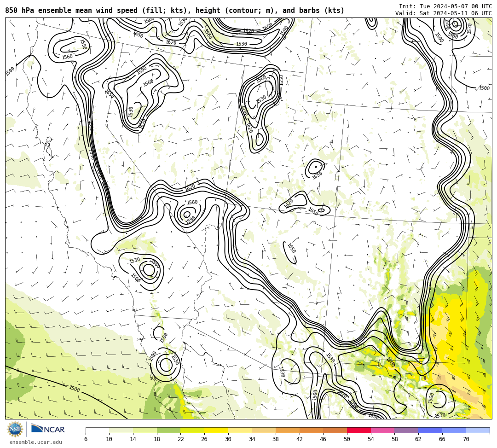Click the NCAR logo
497x448 pixels.
coord(48,429)
